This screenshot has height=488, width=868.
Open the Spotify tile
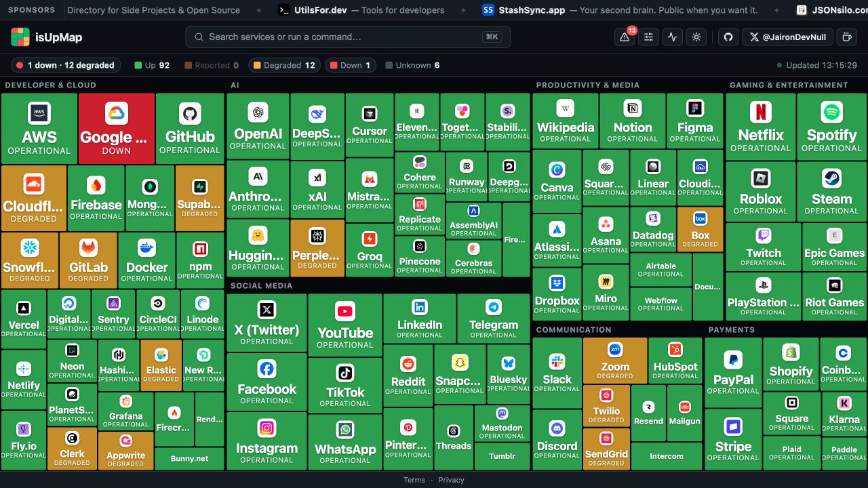tap(831, 126)
